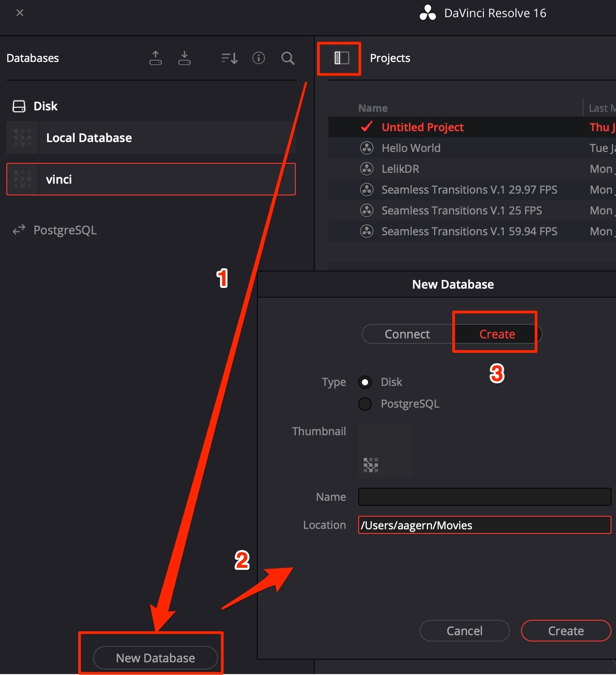The height and width of the screenshot is (675, 616).
Task: Select "Seamless Transitions V.1 29.97 FPS" project
Action: (472, 190)
